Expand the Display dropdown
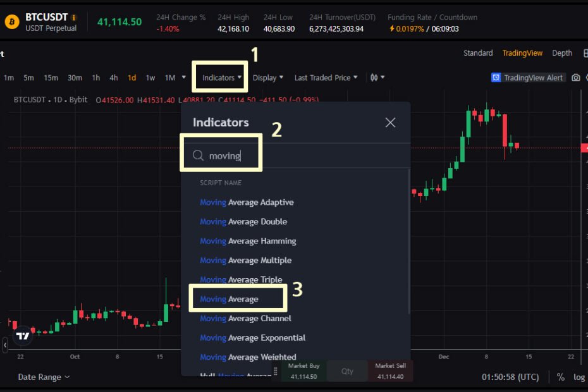This screenshot has width=588, height=392. [x=267, y=78]
